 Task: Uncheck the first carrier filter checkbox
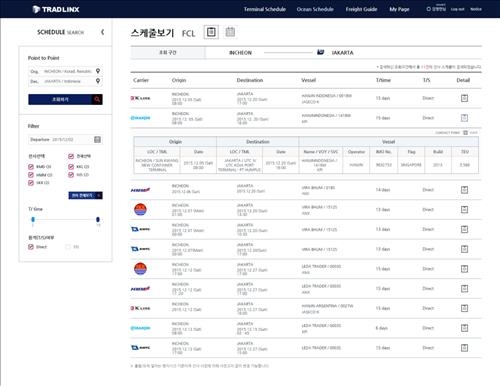tap(31, 166)
